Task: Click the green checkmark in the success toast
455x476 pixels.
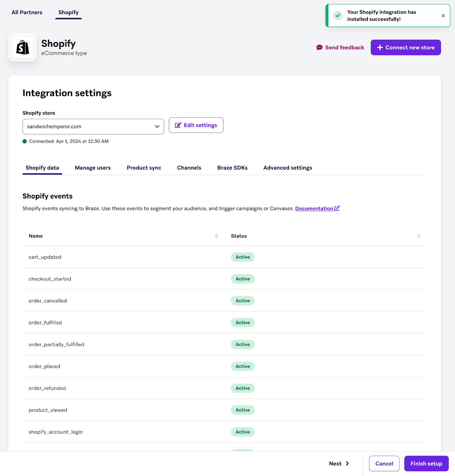Action: click(x=338, y=15)
